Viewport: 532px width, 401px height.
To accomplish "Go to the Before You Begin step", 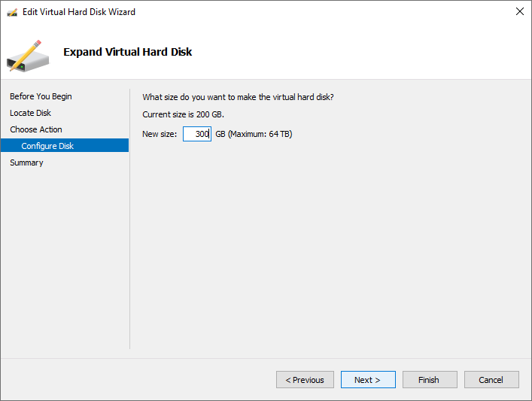I will [x=41, y=96].
